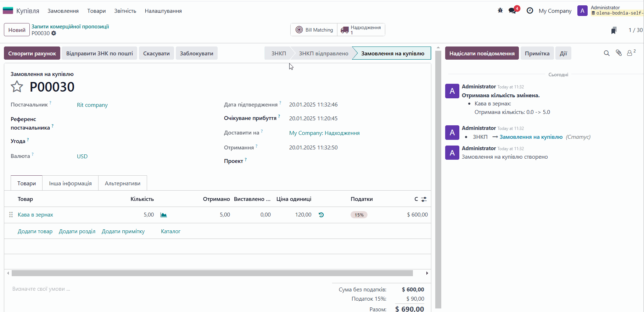Image resolution: width=644 pixels, height=312 pixels.
Task: Open the Звітність menu
Action: click(125, 11)
